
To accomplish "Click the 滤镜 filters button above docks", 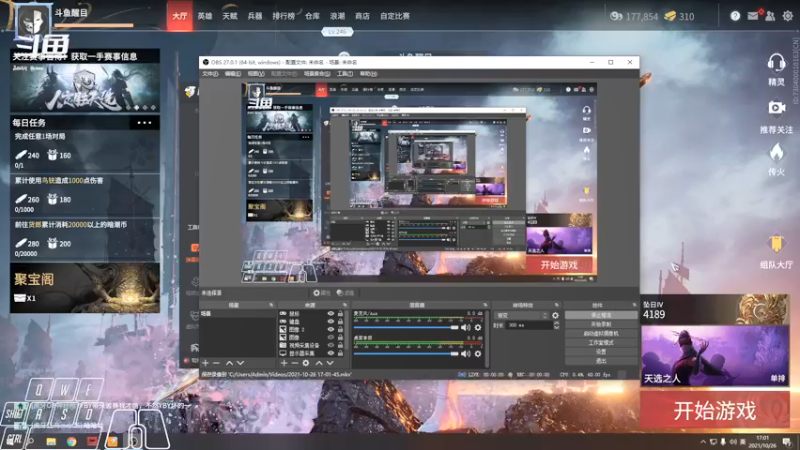I will point(345,293).
